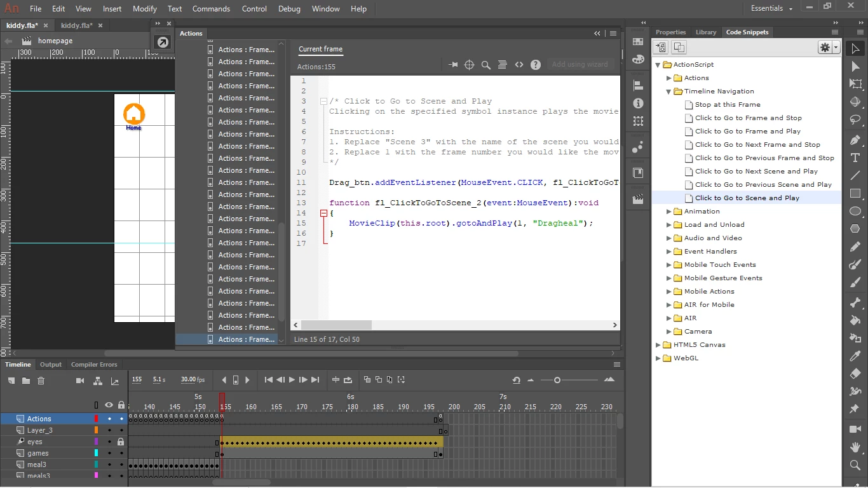The width and height of the screenshot is (868, 488).
Task: Click Code Snippets angle-brackets icon
Action: coord(519,65)
